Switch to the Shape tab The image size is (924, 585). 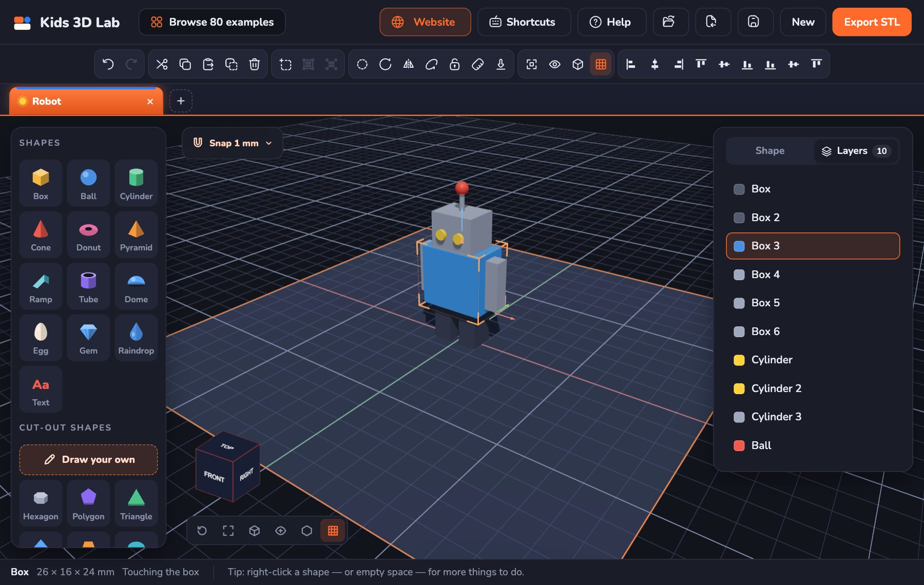tap(770, 151)
